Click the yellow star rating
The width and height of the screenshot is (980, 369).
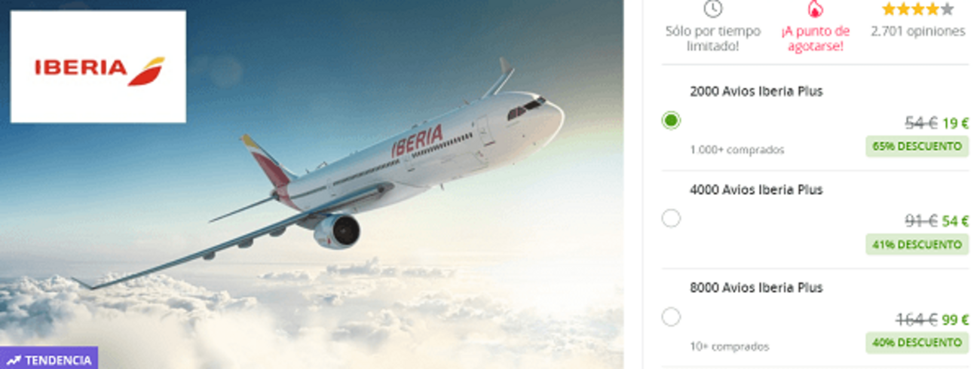(x=917, y=9)
